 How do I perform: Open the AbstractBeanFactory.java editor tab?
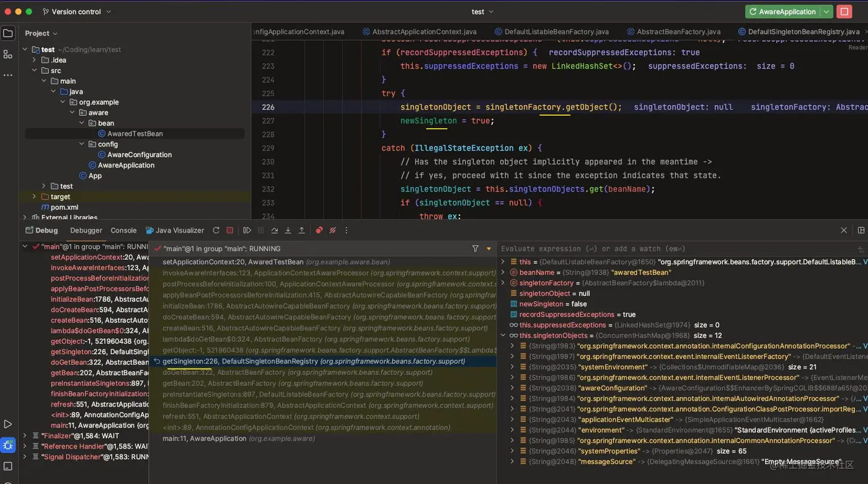(x=673, y=32)
